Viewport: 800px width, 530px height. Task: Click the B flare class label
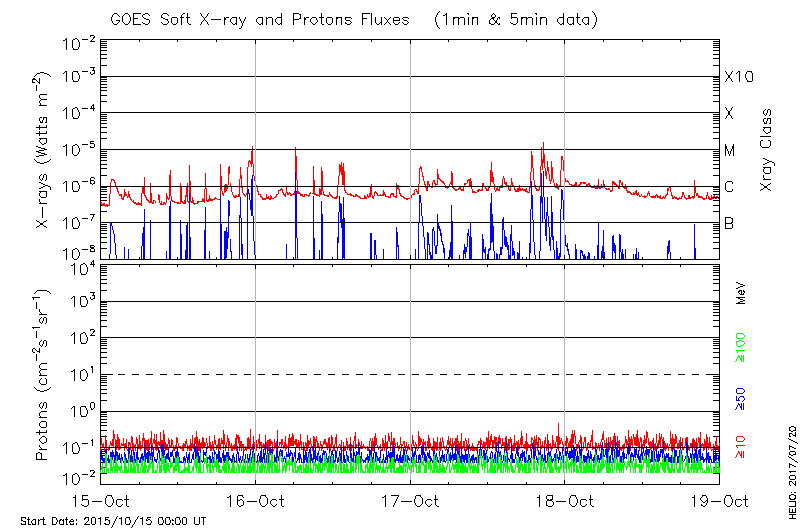(729, 223)
